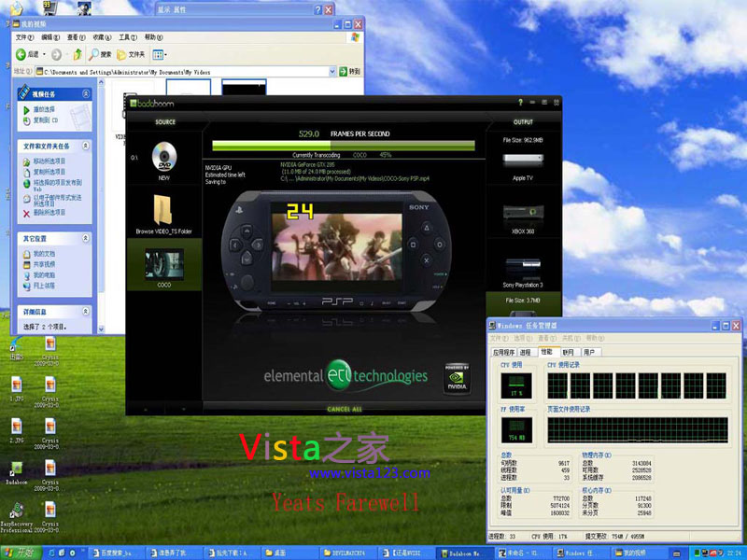Click CANCEL ALL in Badaboom
The image size is (747, 560).
coord(344,409)
